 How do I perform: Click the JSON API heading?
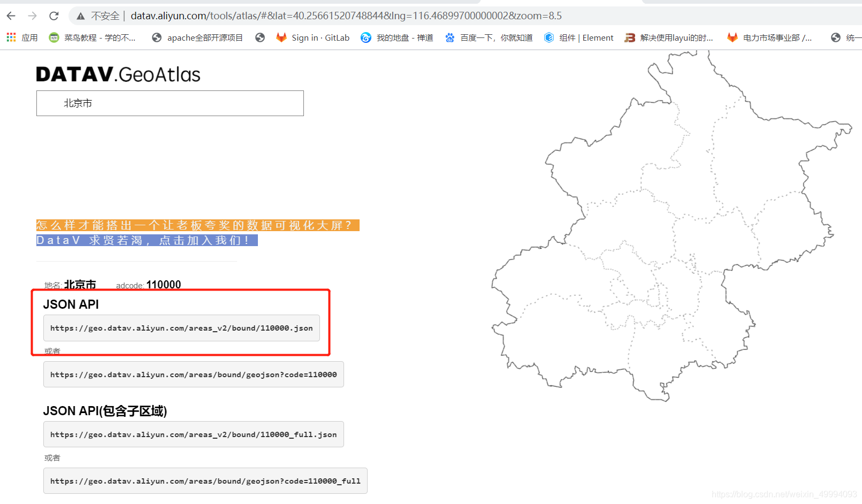(71, 304)
